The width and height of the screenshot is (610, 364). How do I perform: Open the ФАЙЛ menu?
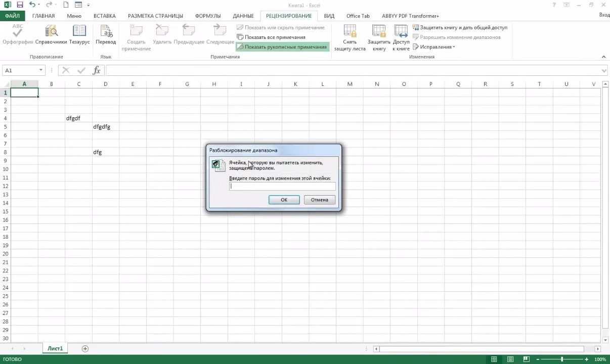click(12, 16)
